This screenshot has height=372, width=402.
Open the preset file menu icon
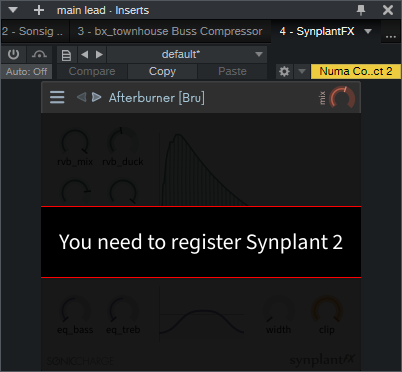[x=67, y=55]
